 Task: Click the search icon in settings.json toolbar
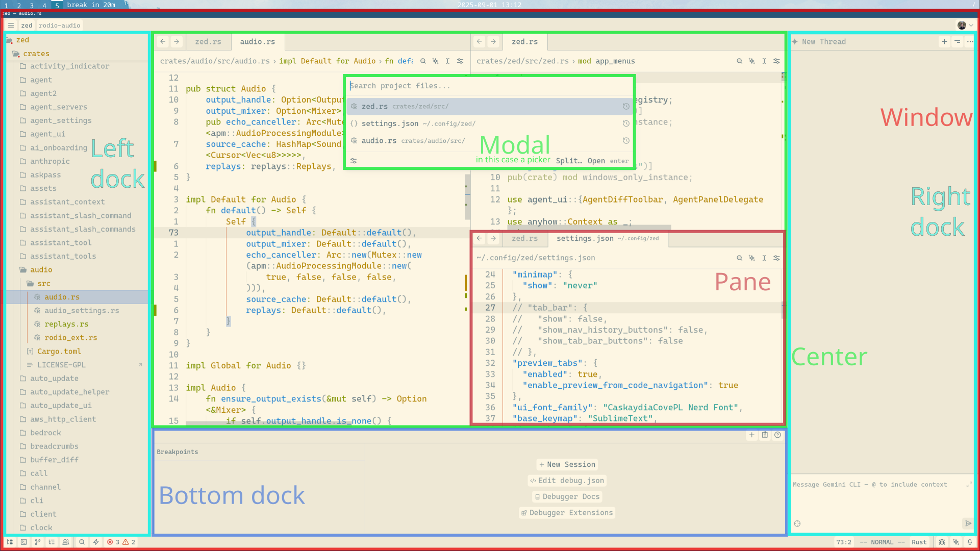click(x=739, y=258)
